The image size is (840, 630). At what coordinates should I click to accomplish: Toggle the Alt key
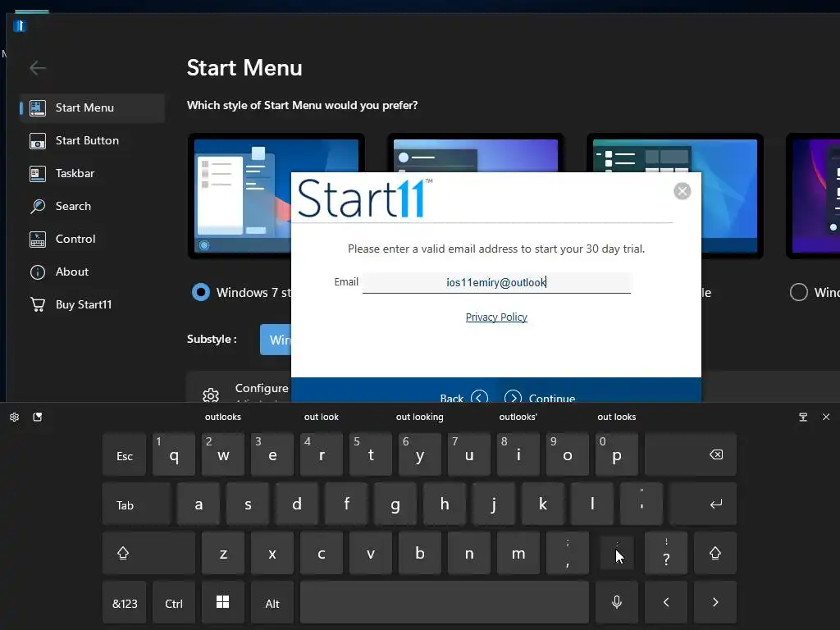click(x=272, y=603)
